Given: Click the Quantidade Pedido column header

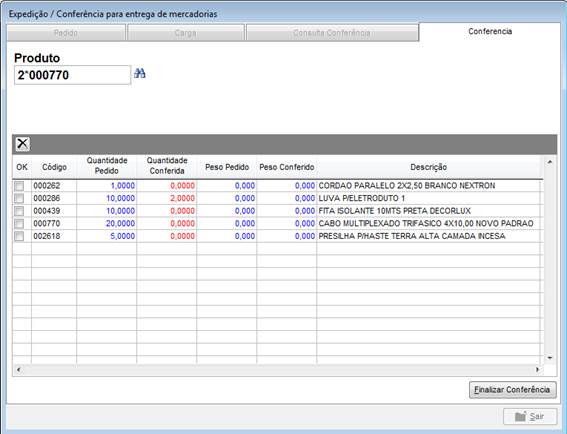Looking at the screenshot, I should 107,166.
